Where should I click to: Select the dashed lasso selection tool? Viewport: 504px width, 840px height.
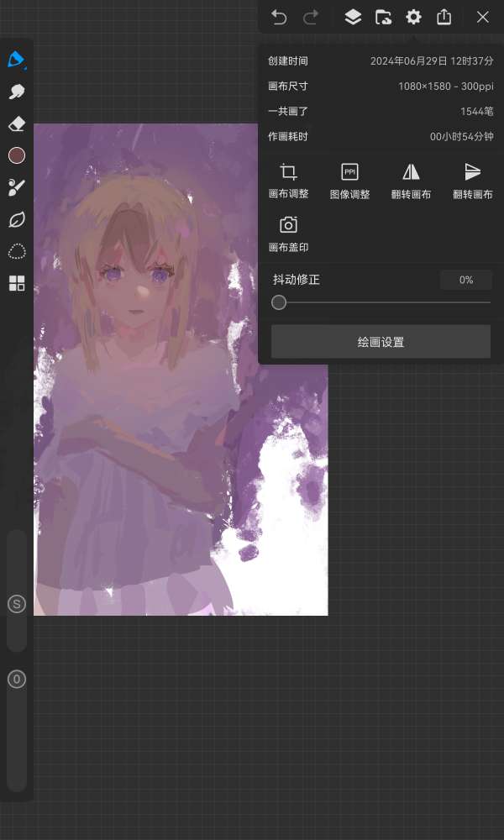point(17,251)
